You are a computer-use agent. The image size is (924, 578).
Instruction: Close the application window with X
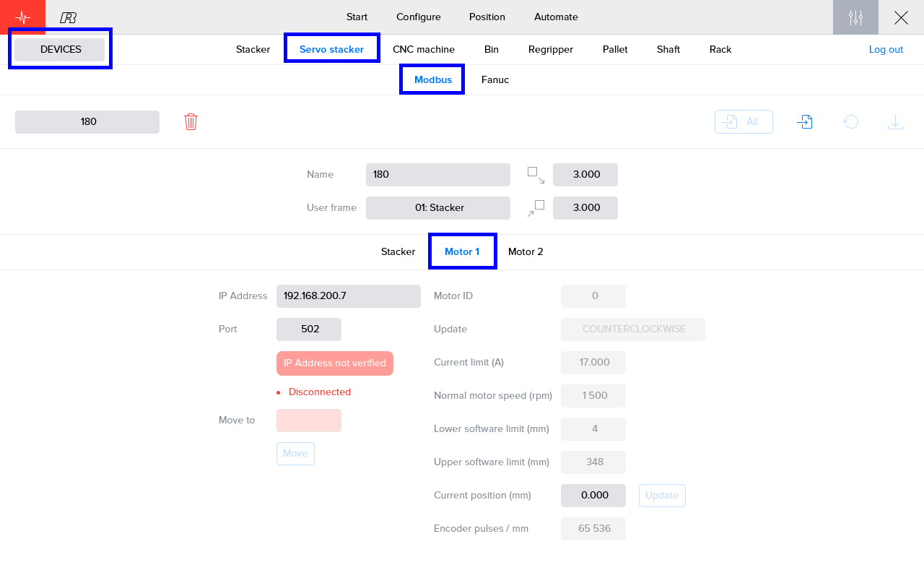(x=901, y=17)
